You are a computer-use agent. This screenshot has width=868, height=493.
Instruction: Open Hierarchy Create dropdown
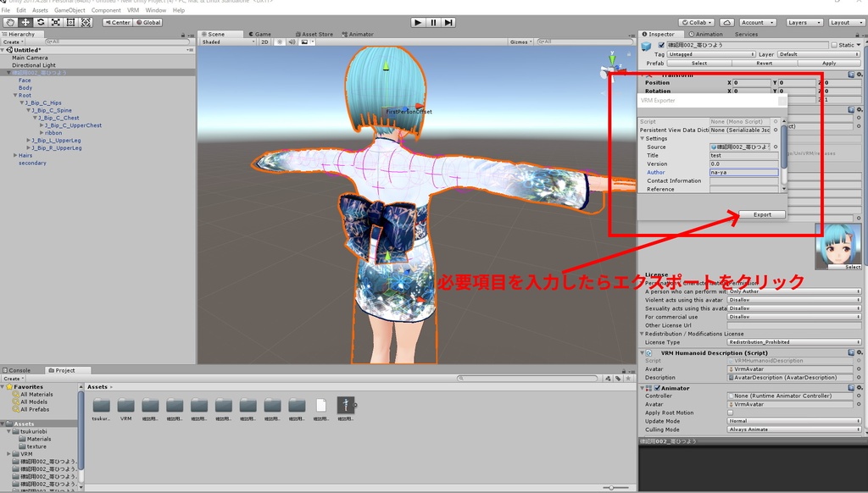13,42
